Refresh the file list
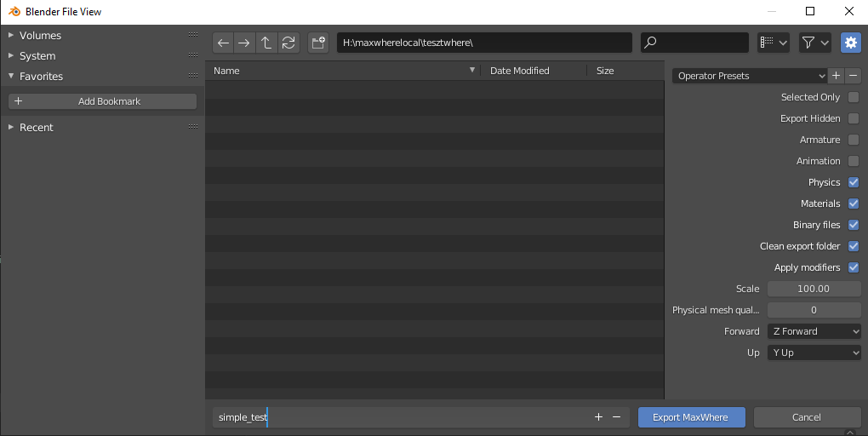This screenshot has width=868, height=436. click(x=288, y=43)
